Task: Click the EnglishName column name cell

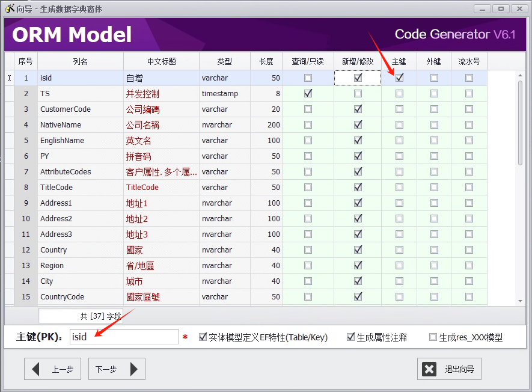Action: pyautogui.click(x=81, y=140)
